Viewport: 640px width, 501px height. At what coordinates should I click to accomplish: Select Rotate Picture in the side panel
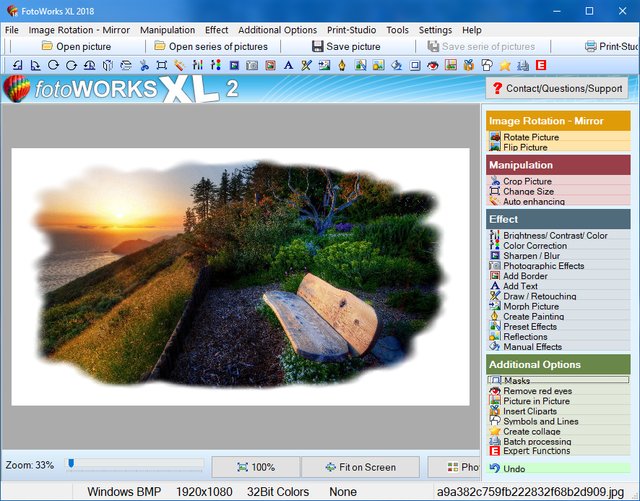[558, 137]
